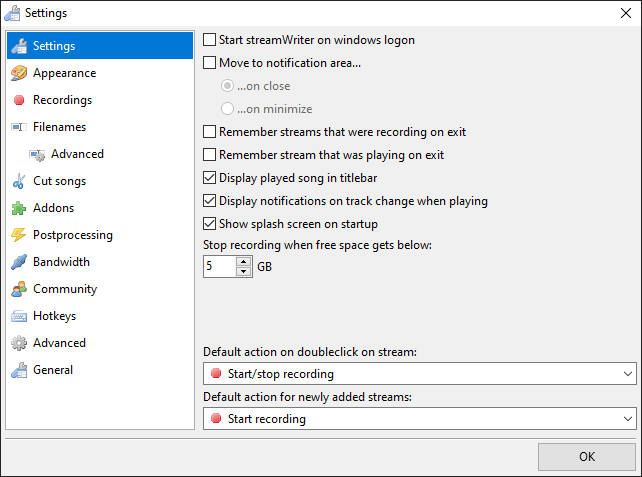
Task: Click the Filenames Advanced sub-item icon
Action: pos(37,154)
